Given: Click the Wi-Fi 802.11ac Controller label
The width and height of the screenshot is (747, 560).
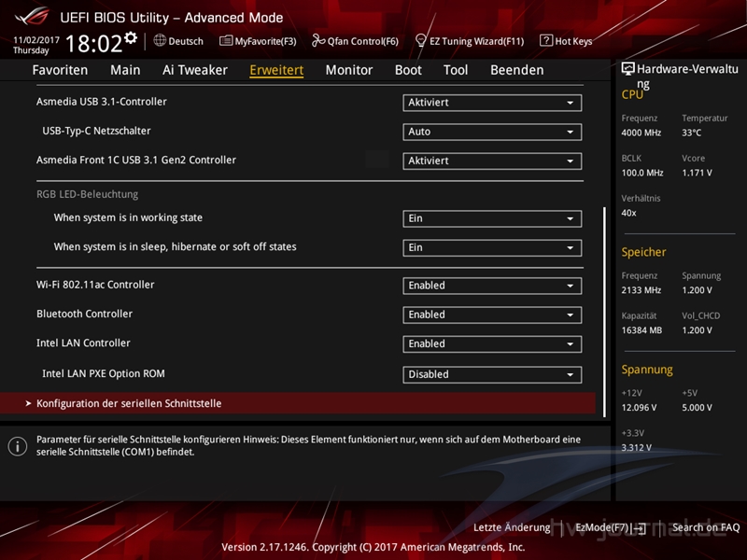Looking at the screenshot, I should [x=95, y=285].
